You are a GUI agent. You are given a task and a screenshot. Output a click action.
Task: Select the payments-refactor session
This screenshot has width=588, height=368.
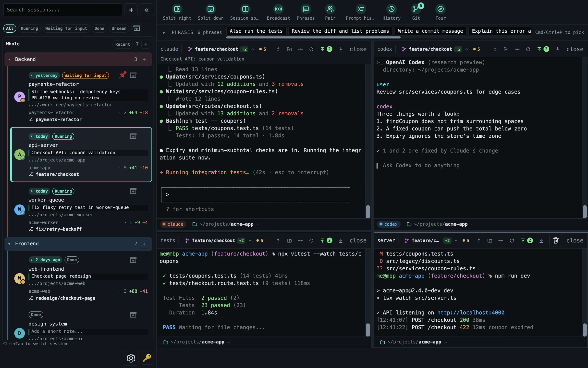click(81, 97)
